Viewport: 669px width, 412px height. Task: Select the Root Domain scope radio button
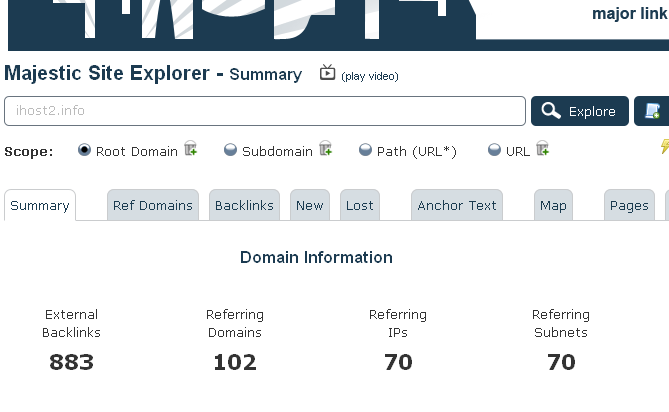point(84,150)
